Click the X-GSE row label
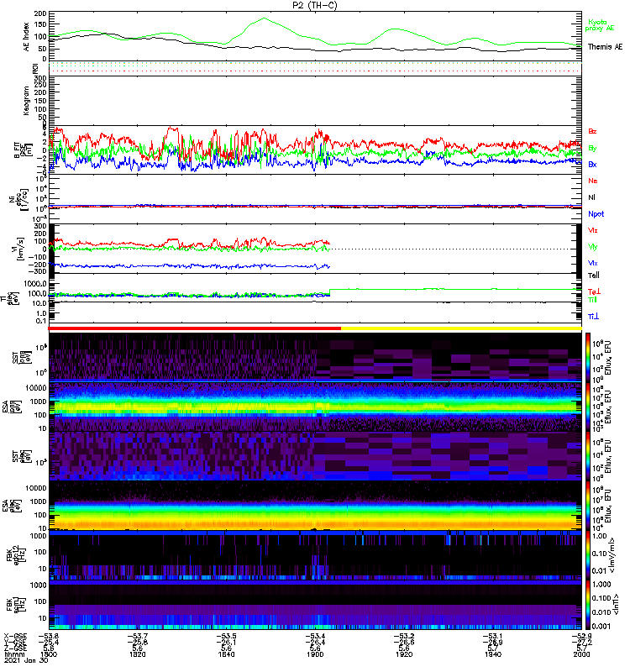The image size is (630, 672). coord(14,637)
